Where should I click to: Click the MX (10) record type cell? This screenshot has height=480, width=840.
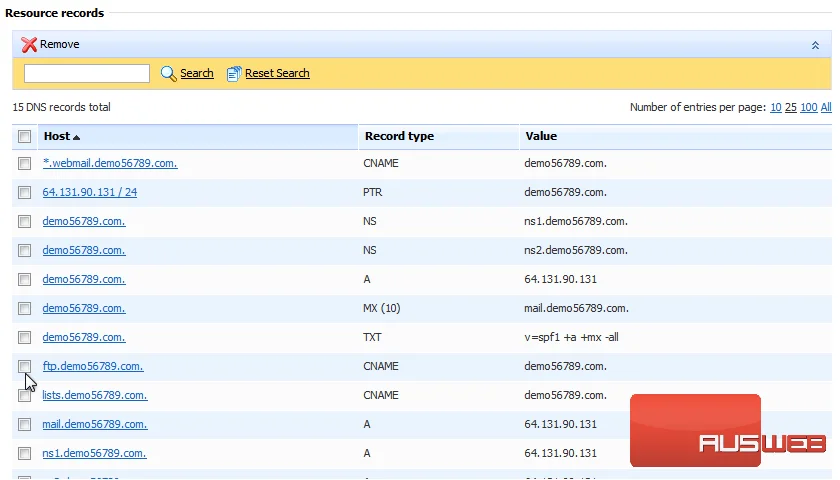pos(381,308)
